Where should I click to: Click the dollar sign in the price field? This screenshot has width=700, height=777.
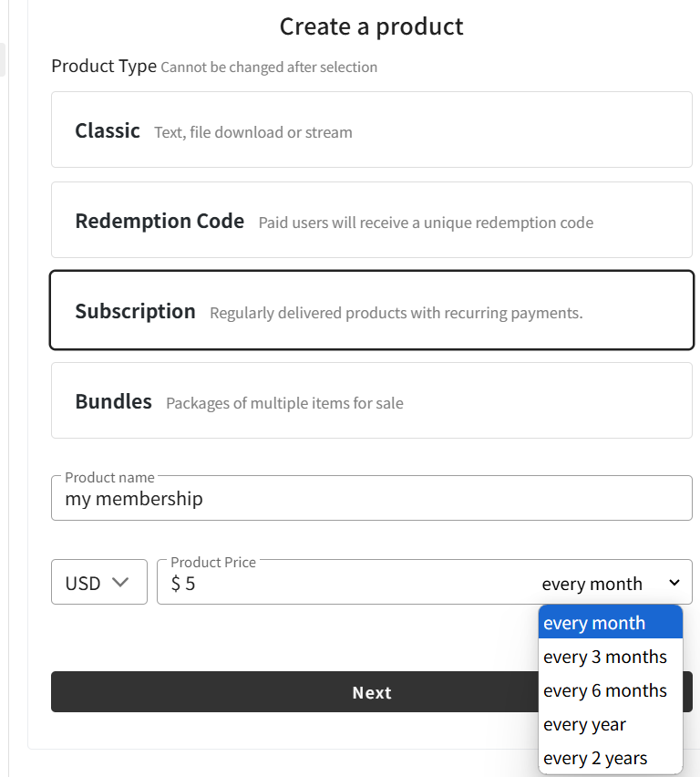175,584
